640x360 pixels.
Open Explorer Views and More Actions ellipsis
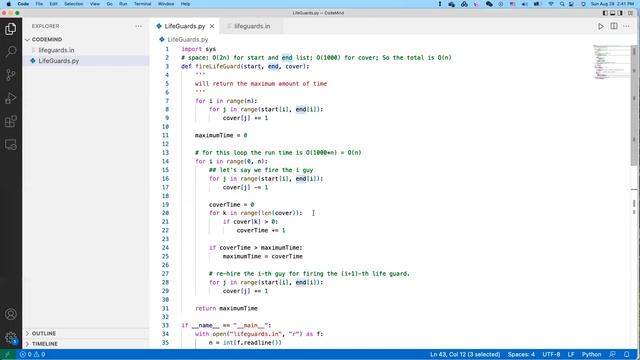[138, 26]
